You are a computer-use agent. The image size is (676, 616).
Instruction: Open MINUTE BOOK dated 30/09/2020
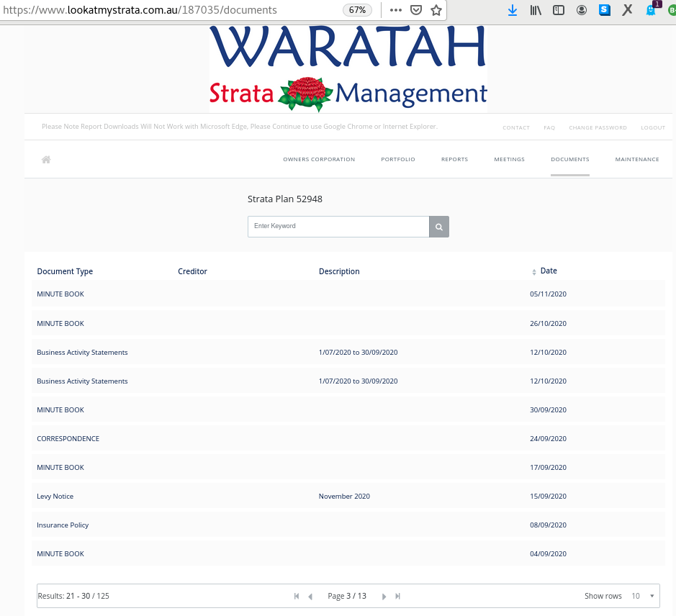(348, 410)
